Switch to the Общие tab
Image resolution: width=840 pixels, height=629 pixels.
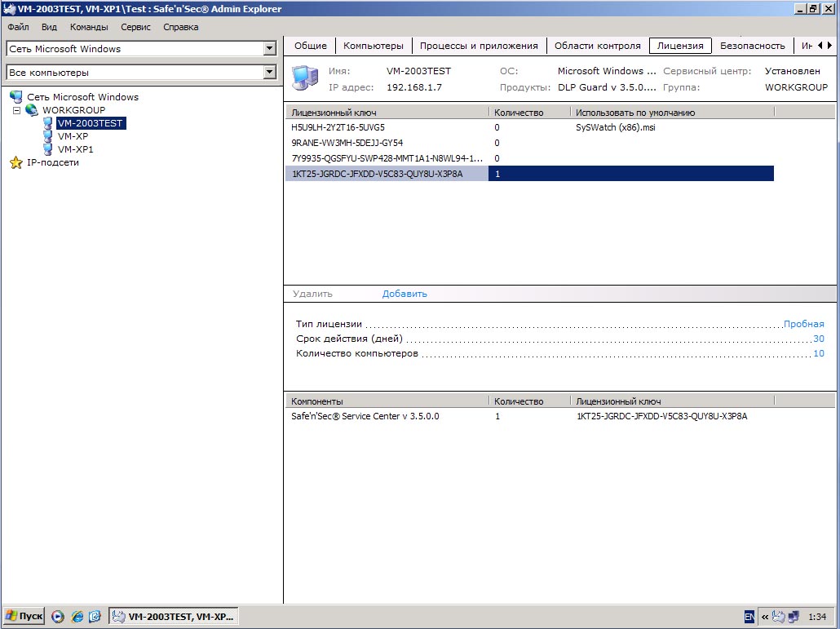point(310,46)
